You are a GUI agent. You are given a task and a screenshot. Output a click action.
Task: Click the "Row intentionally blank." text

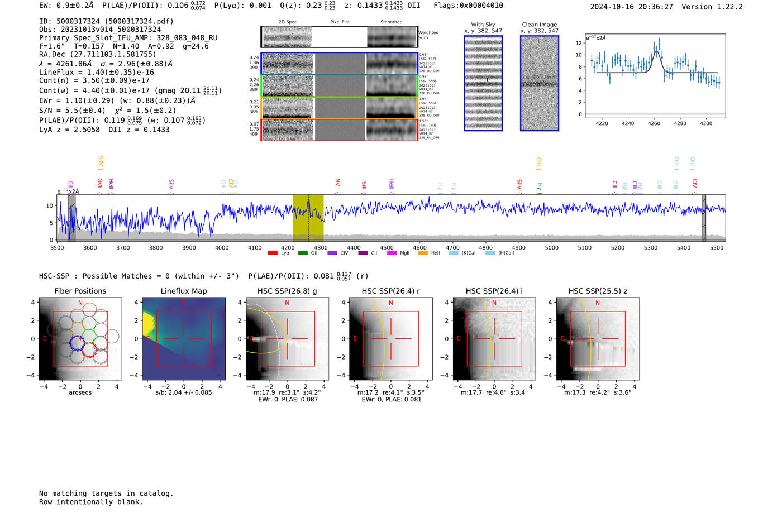[x=91, y=502]
